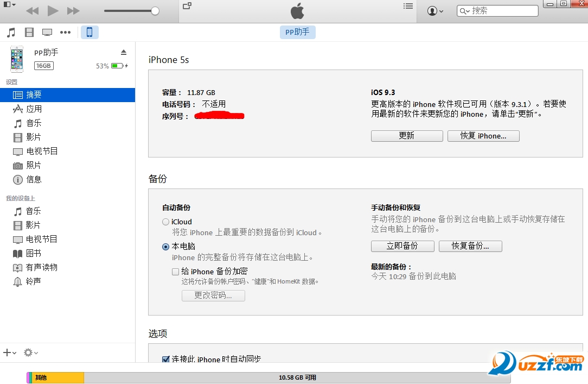Select 摘要 in the settings sidebar
Image resolution: width=588 pixels, height=384 pixels.
(67, 95)
